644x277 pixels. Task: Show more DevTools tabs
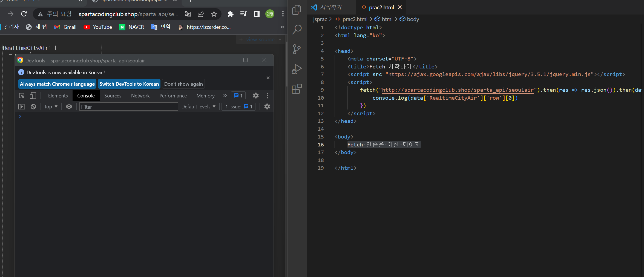point(225,96)
